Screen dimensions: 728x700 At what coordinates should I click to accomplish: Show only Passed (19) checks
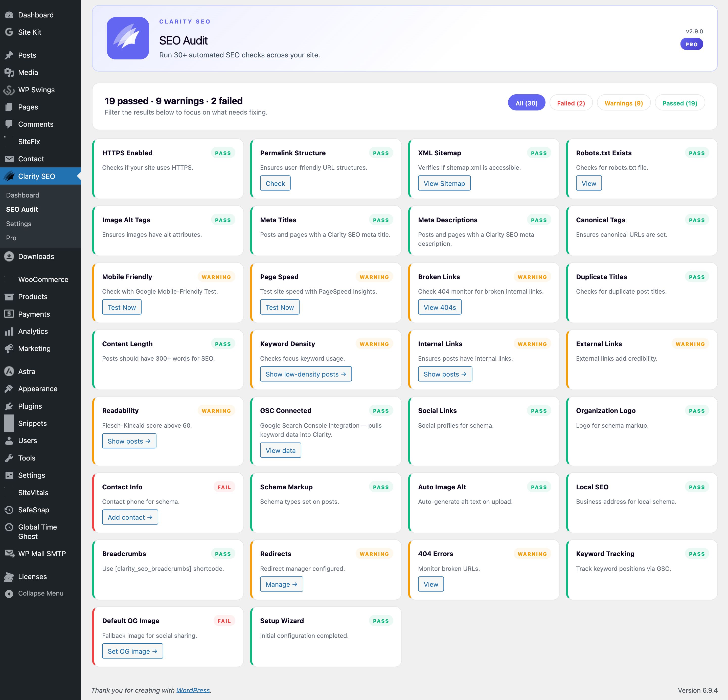tap(680, 103)
